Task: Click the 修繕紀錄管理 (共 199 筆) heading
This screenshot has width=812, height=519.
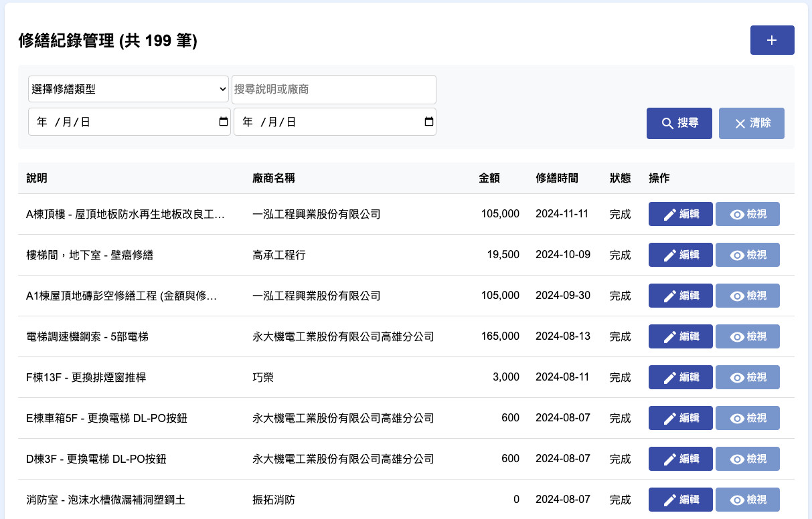Action: pos(108,41)
